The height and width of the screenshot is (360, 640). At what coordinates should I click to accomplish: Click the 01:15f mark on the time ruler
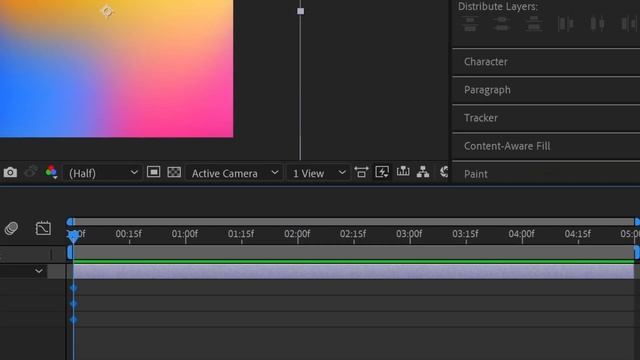[241, 234]
